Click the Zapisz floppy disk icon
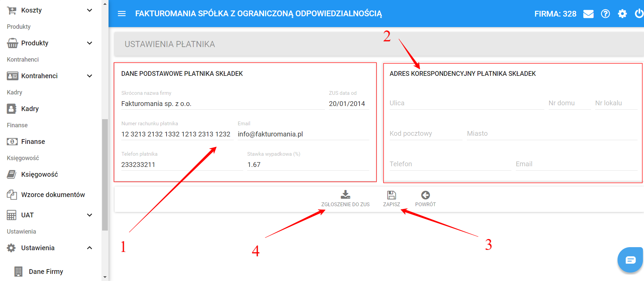644x281 pixels. point(391,195)
